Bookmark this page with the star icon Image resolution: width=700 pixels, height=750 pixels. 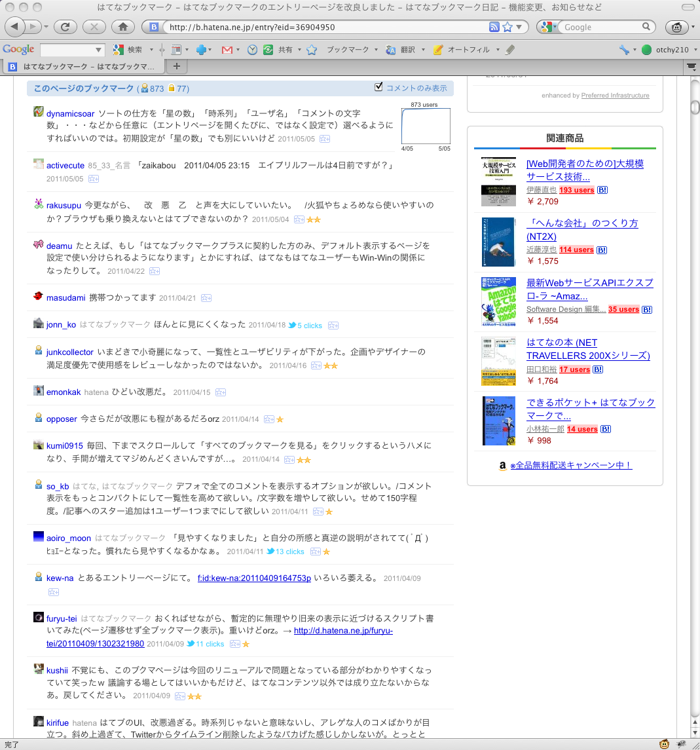[x=507, y=27]
